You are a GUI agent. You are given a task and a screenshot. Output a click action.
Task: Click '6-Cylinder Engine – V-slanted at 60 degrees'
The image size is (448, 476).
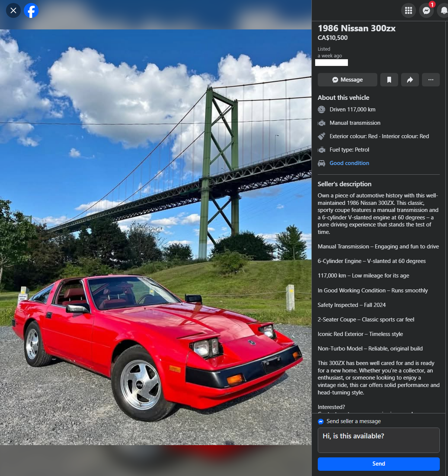pos(372,261)
